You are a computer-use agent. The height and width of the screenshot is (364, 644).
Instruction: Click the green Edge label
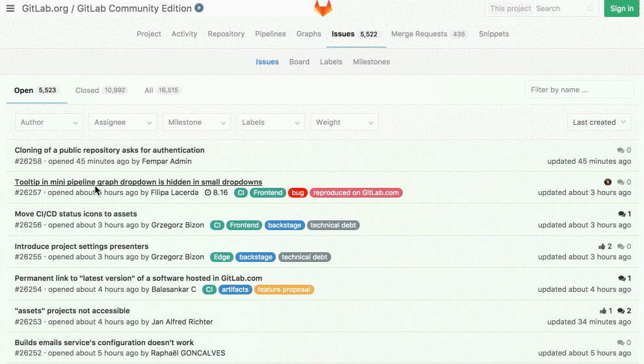(x=222, y=257)
